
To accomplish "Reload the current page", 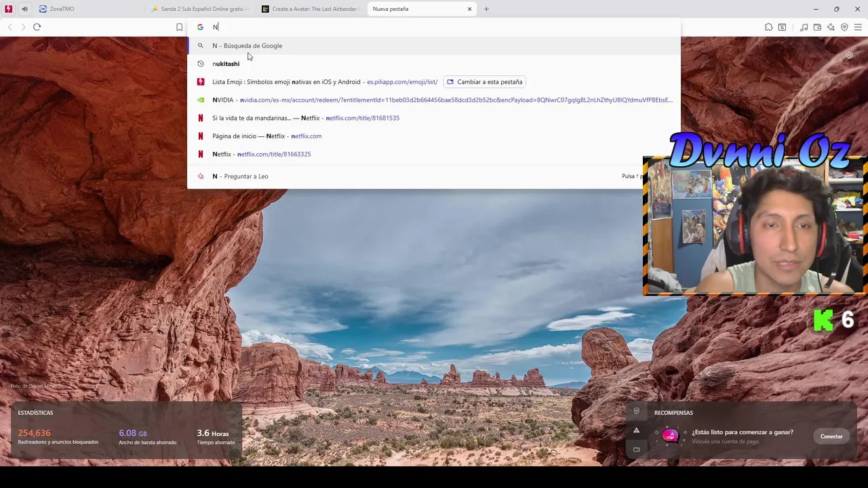I will [x=37, y=27].
